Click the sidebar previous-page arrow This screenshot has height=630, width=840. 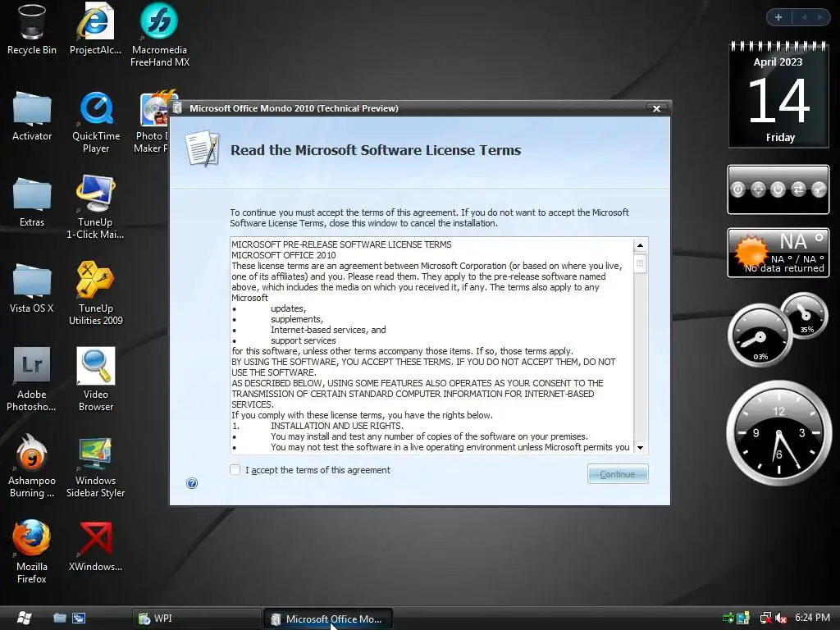(804, 17)
